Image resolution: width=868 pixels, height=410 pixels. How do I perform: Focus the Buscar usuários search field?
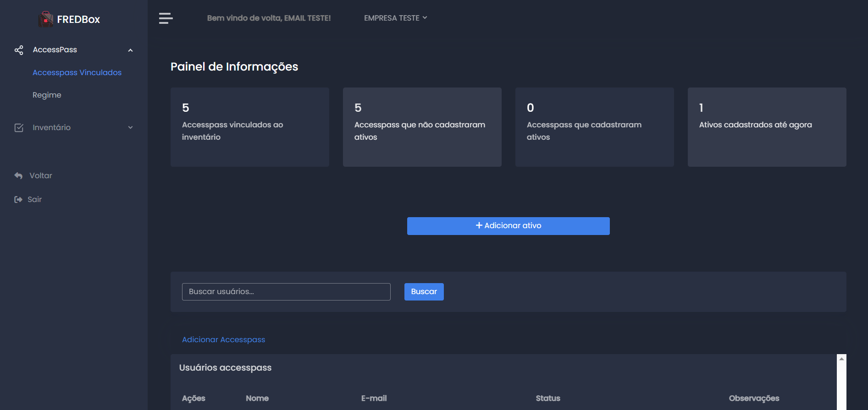[286, 292]
